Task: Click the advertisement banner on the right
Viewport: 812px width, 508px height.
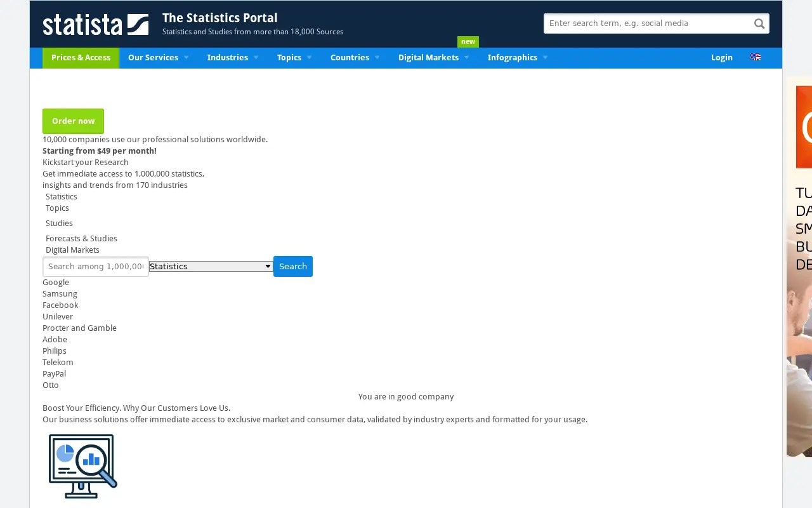Action: tap(799, 267)
